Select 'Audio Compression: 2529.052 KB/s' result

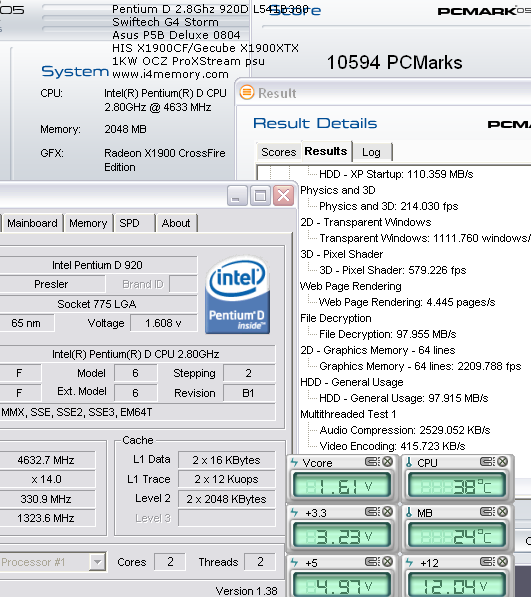(405, 430)
